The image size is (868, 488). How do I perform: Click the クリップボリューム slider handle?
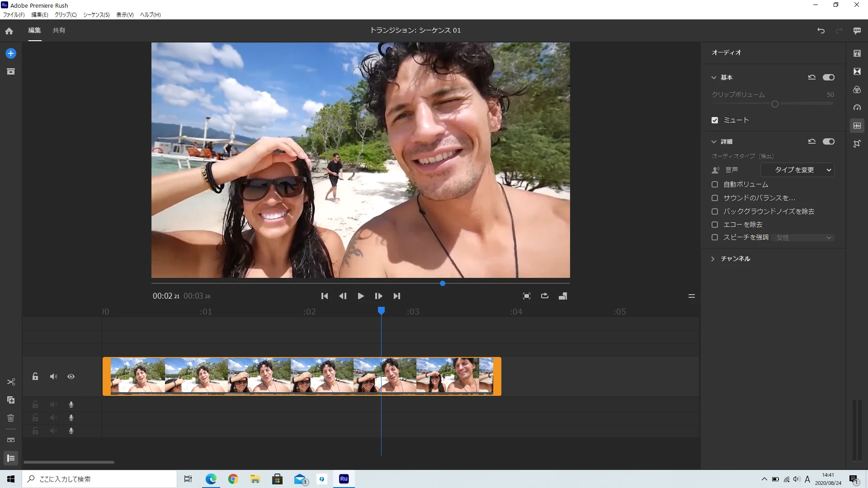tap(775, 104)
